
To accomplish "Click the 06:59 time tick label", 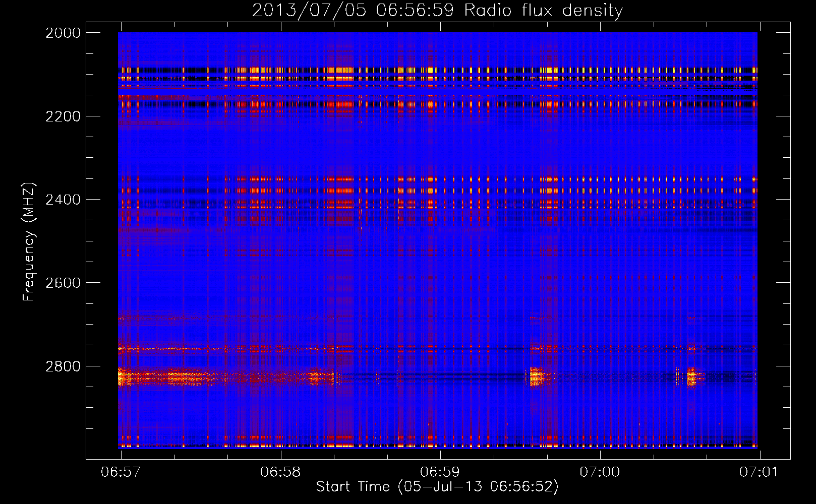I will tap(440, 472).
